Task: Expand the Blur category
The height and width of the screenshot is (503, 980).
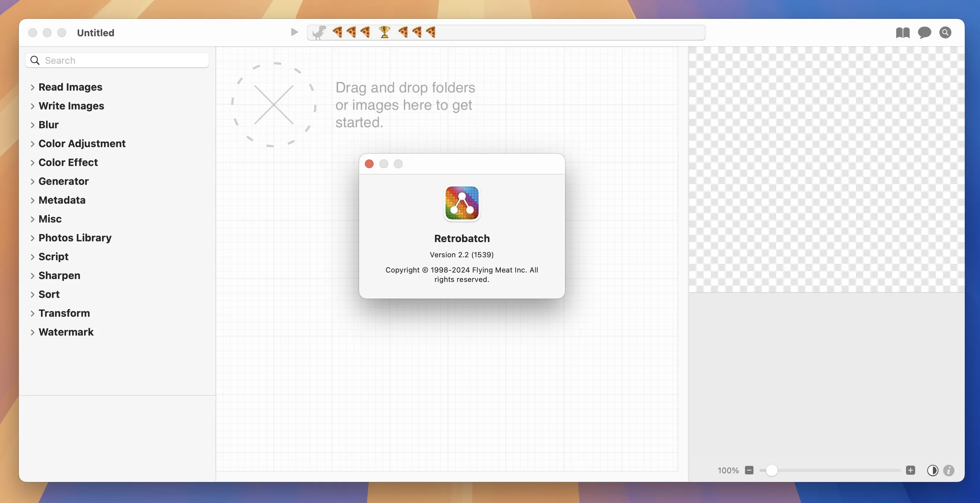Action: pos(33,125)
